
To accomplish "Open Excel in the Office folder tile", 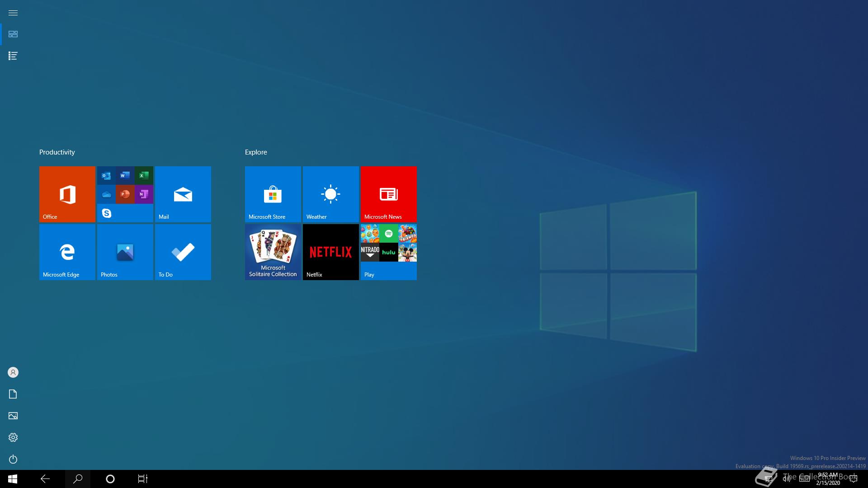I will click(x=144, y=175).
